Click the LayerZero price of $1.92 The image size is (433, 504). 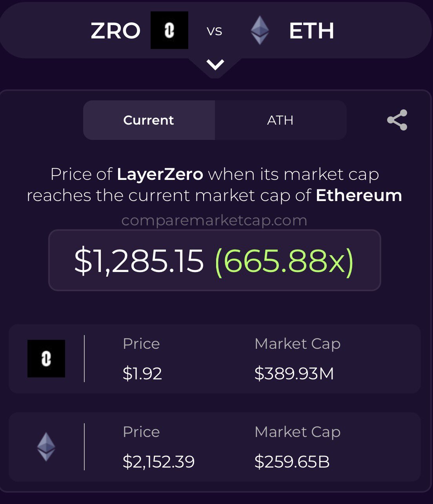coord(142,373)
